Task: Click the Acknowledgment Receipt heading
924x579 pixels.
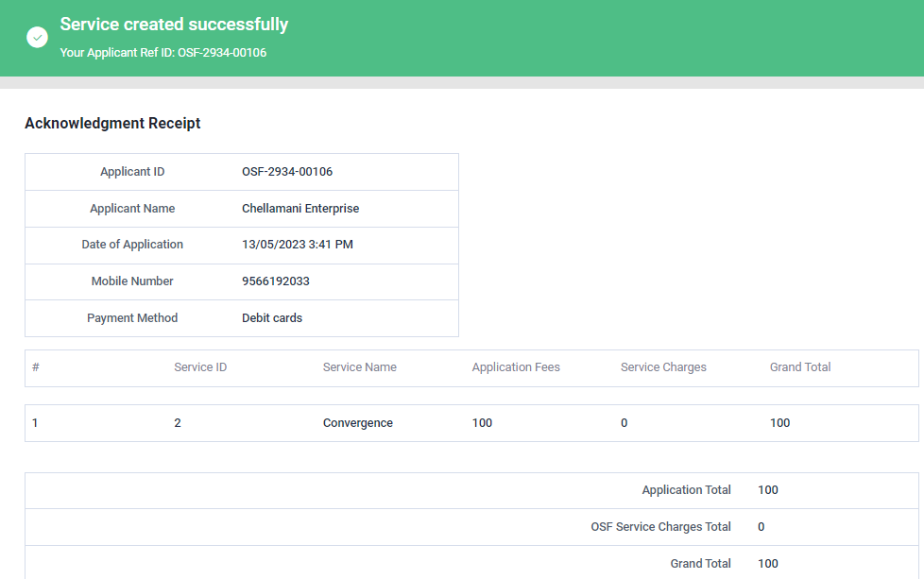Action: tap(112, 123)
